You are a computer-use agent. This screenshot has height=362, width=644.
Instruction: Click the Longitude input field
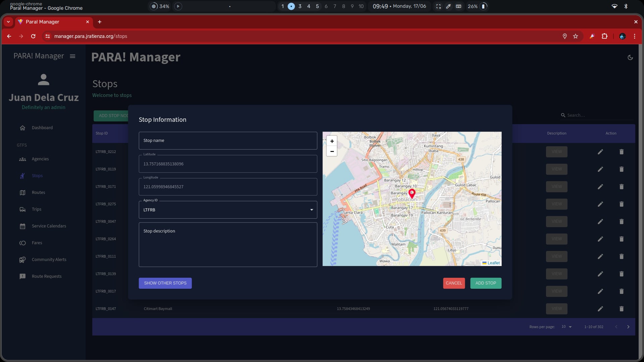[x=228, y=187]
